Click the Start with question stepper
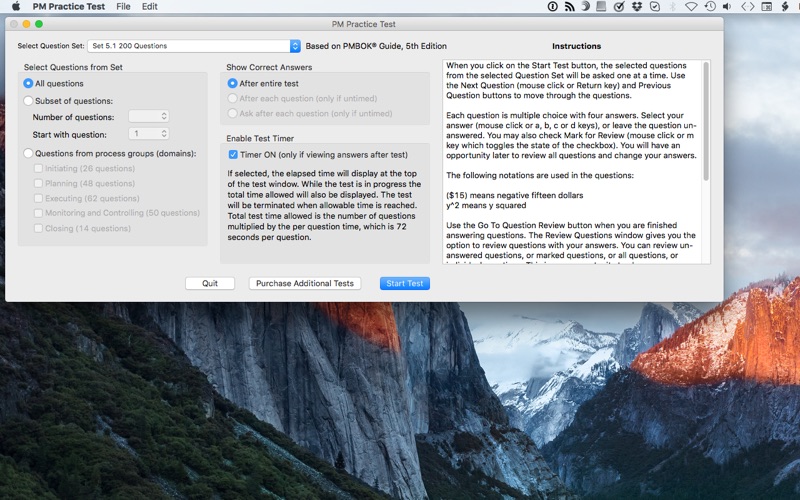800x500 pixels. pyautogui.click(x=164, y=134)
